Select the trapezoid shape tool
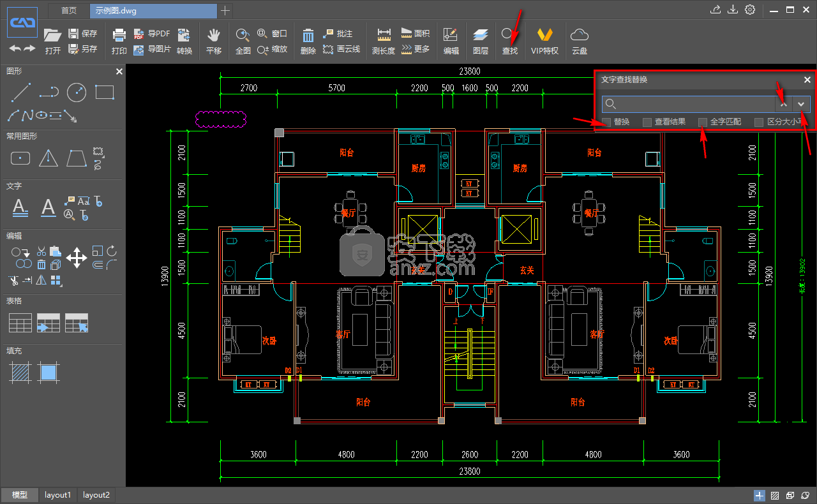Screen dimensions: 817x504 77,158
